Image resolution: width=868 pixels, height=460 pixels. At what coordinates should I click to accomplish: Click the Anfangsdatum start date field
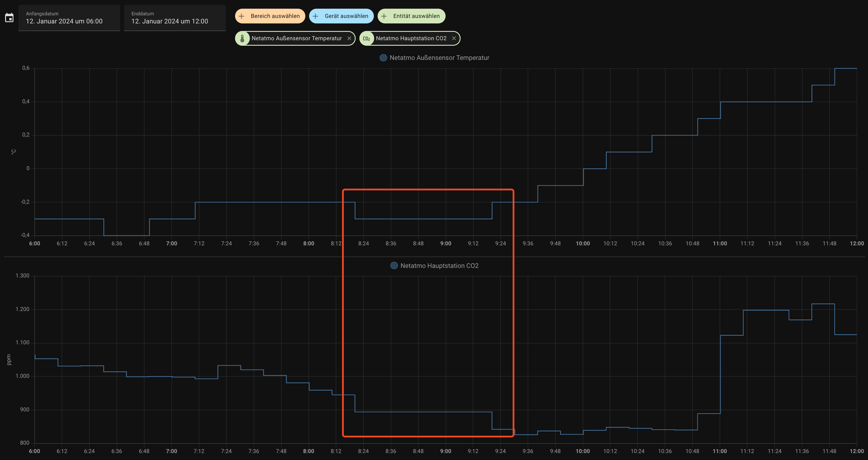click(69, 18)
